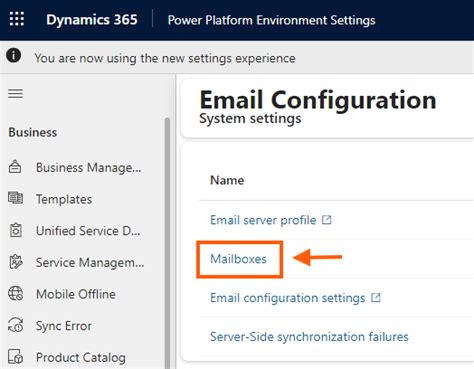
Task: Open Mobile Offline sidebar item
Action: [x=76, y=294]
